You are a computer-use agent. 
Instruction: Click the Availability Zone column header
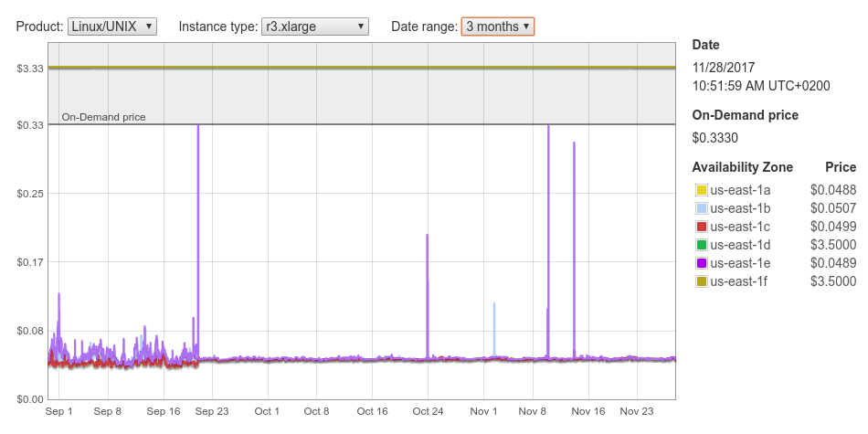click(742, 167)
